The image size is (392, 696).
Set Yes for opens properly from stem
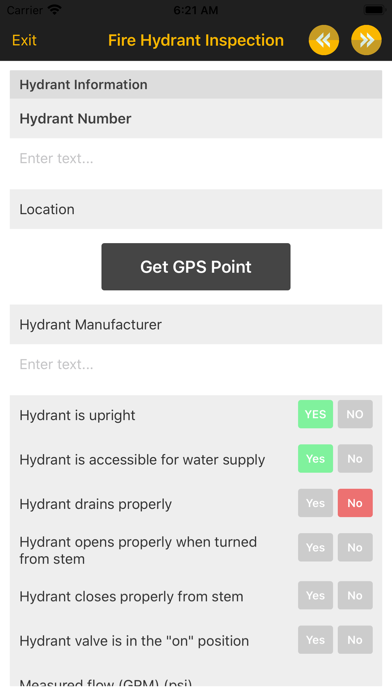(x=315, y=547)
